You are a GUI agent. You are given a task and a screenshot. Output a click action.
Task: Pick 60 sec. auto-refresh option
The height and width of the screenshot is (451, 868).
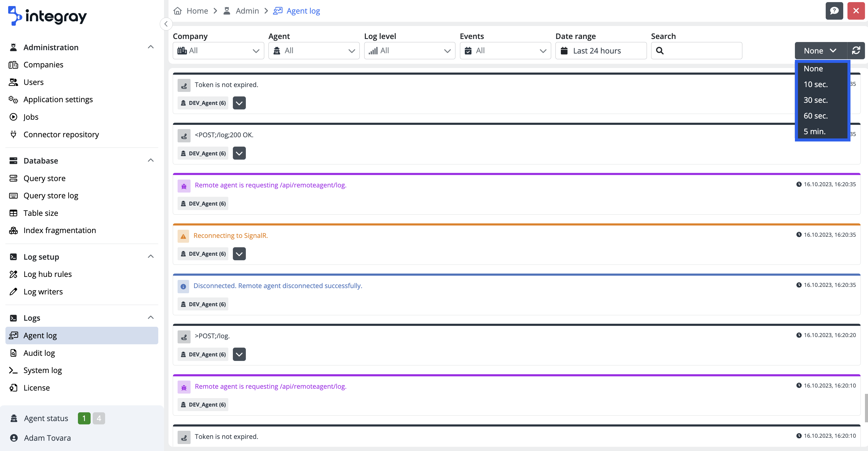coord(815,116)
